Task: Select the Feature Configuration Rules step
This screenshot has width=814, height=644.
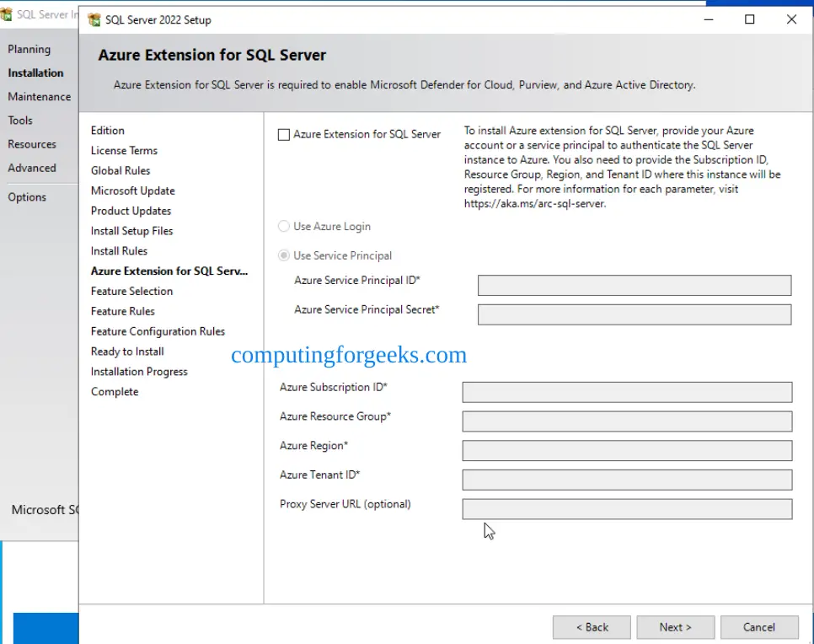Action: [158, 331]
